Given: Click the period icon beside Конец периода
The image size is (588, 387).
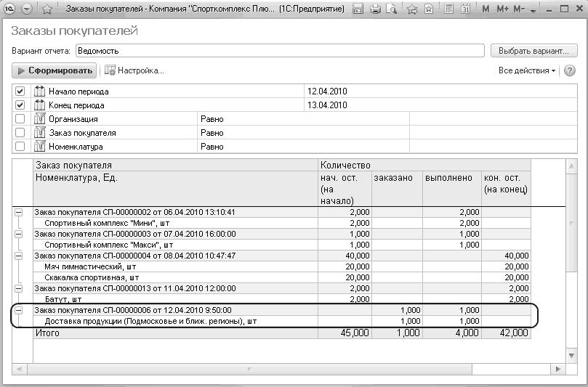Looking at the screenshot, I should [39, 105].
